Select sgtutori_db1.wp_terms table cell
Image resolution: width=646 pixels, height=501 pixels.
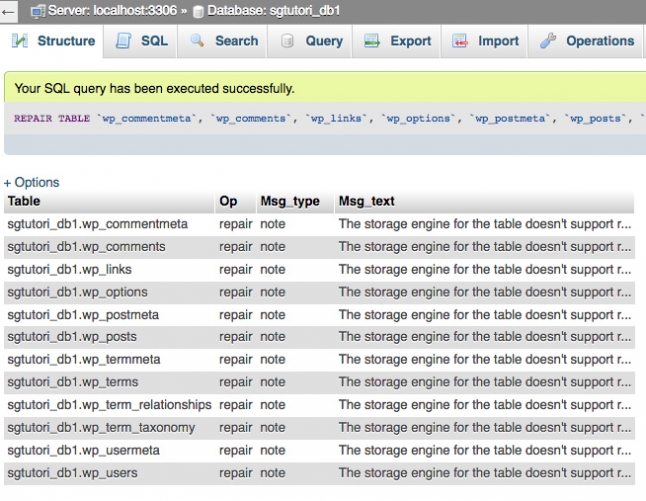[109, 382]
